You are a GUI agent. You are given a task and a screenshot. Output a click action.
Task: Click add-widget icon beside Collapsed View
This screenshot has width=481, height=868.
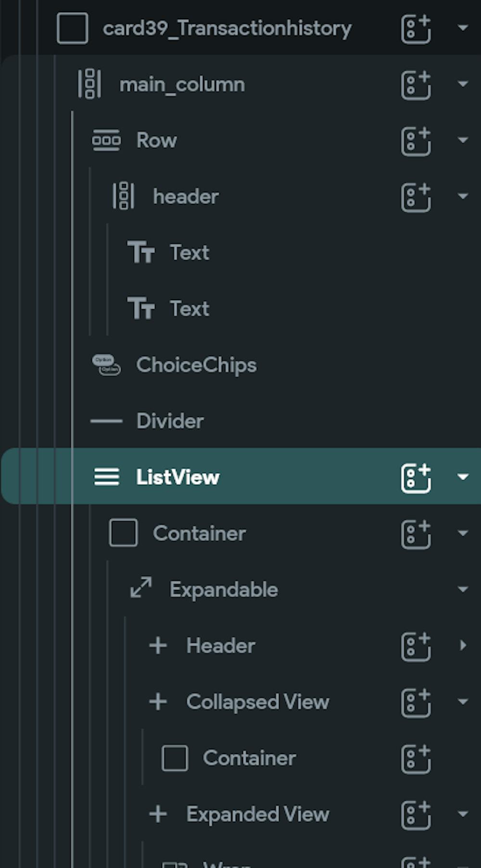[416, 703]
